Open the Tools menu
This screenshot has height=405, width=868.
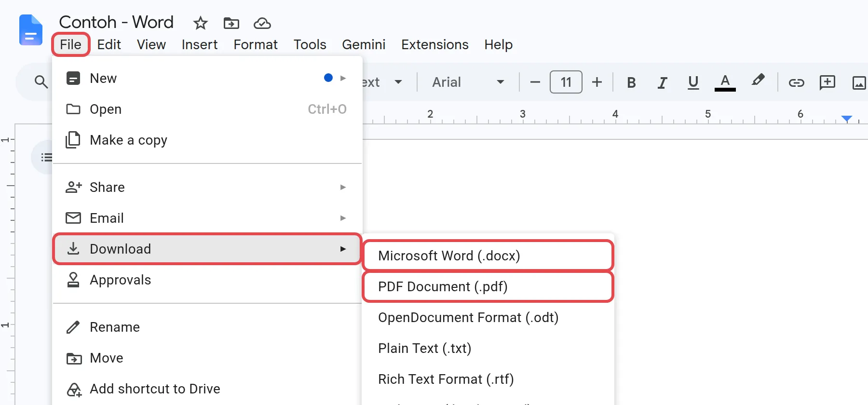[x=310, y=44]
